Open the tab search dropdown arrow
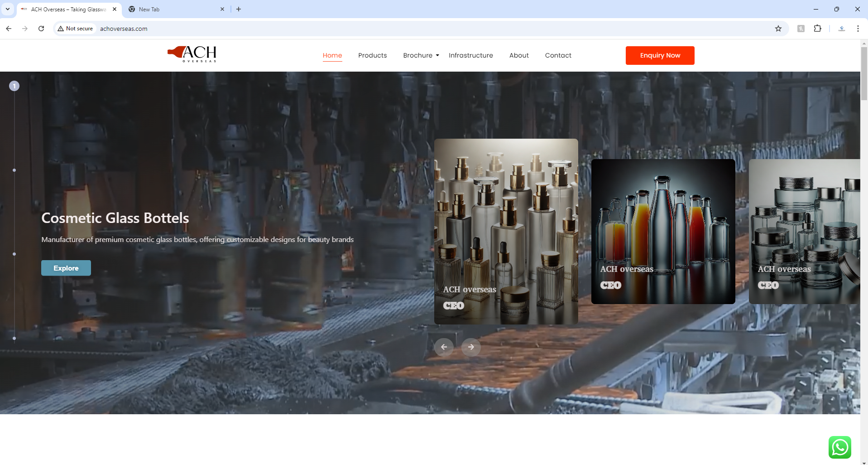Image resolution: width=868 pixels, height=465 pixels. point(8,9)
